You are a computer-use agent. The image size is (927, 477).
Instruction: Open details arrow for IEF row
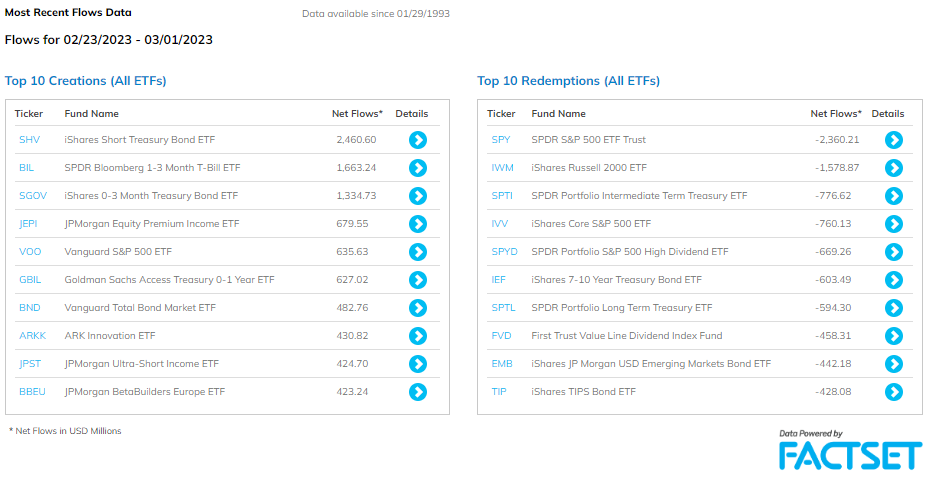[893, 280]
